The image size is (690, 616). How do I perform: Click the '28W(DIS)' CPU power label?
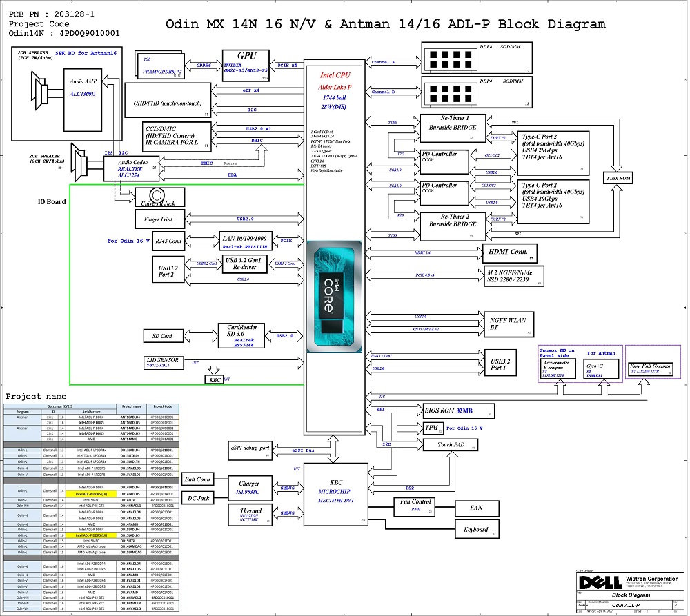333,107
